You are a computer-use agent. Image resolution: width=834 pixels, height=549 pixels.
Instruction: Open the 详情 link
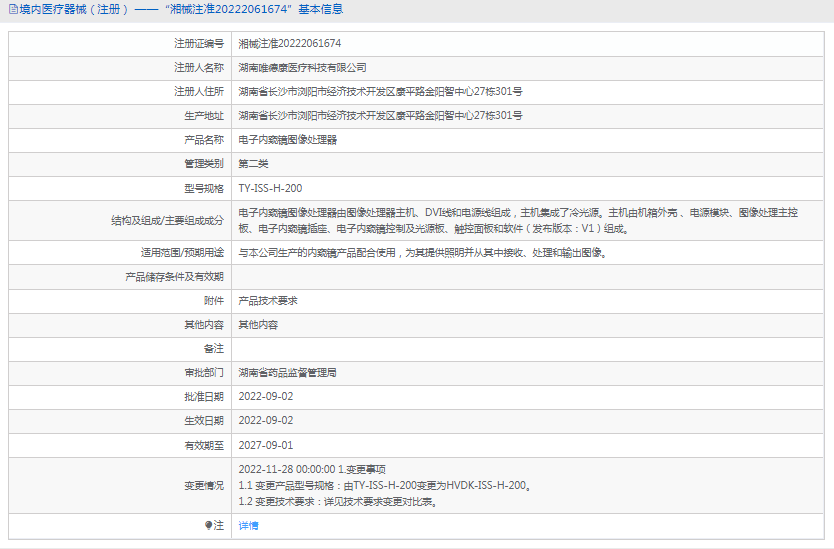pos(248,526)
